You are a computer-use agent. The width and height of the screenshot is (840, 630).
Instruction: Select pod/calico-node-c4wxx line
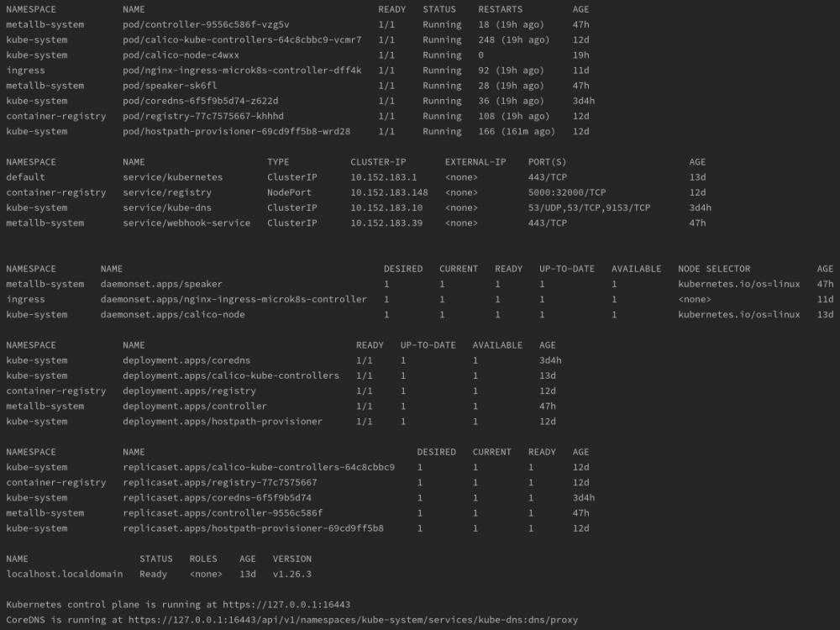coord(184,55)
